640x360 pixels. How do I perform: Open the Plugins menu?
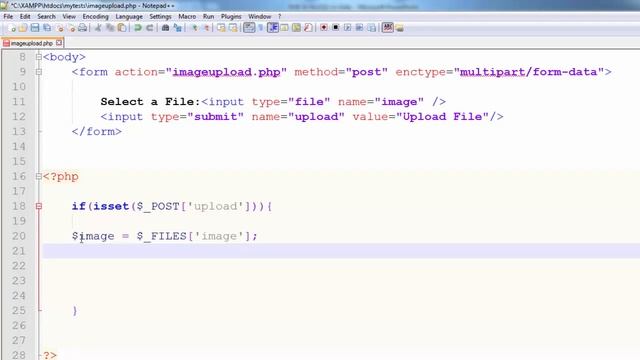coord(231,17)
